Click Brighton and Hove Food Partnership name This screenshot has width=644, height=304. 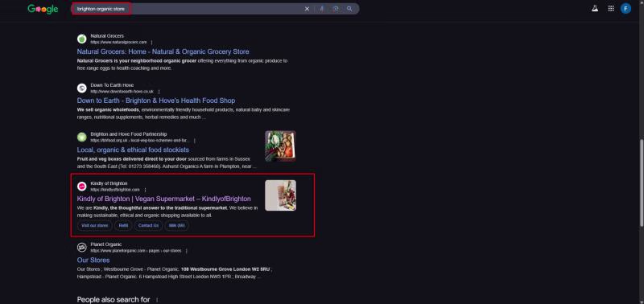(x=129, y=134)
